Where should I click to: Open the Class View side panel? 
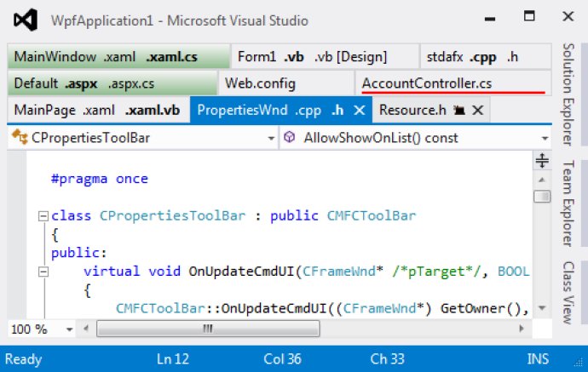568,293
